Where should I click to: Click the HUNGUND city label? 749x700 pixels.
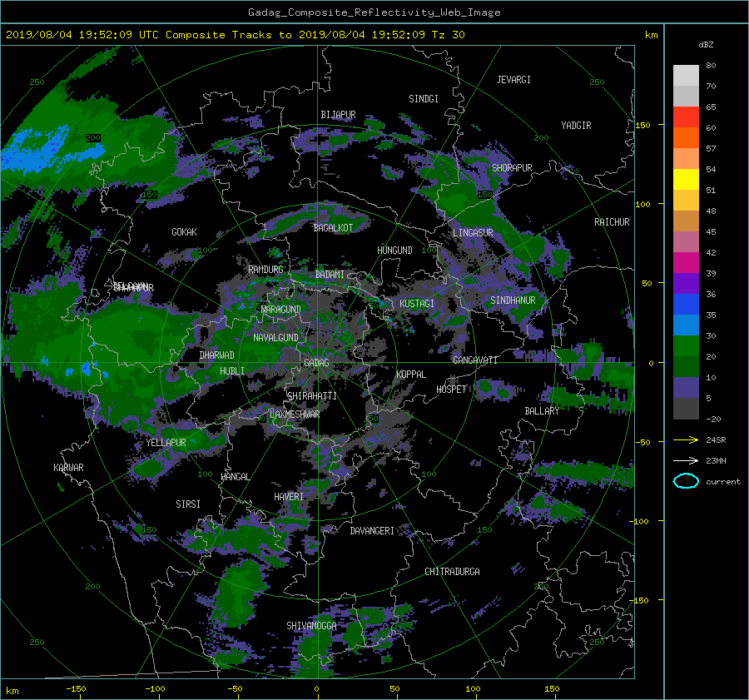[x=394, y=251]
